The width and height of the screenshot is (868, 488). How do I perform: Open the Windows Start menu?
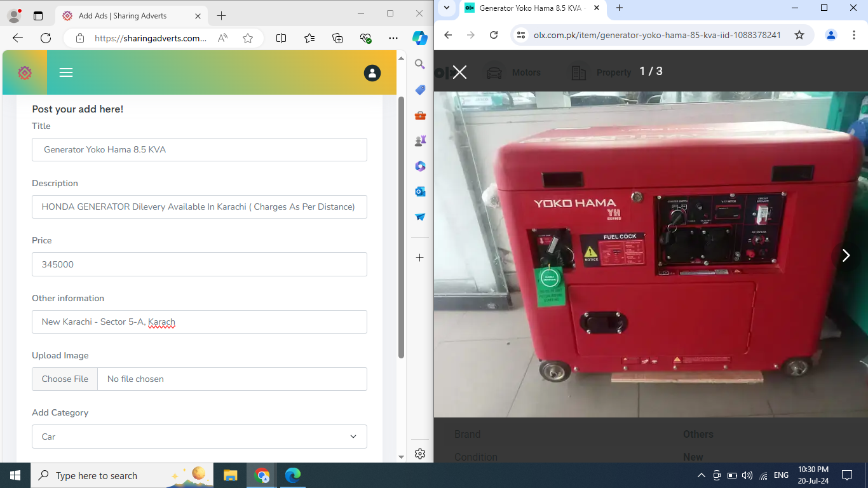(15, 475)
